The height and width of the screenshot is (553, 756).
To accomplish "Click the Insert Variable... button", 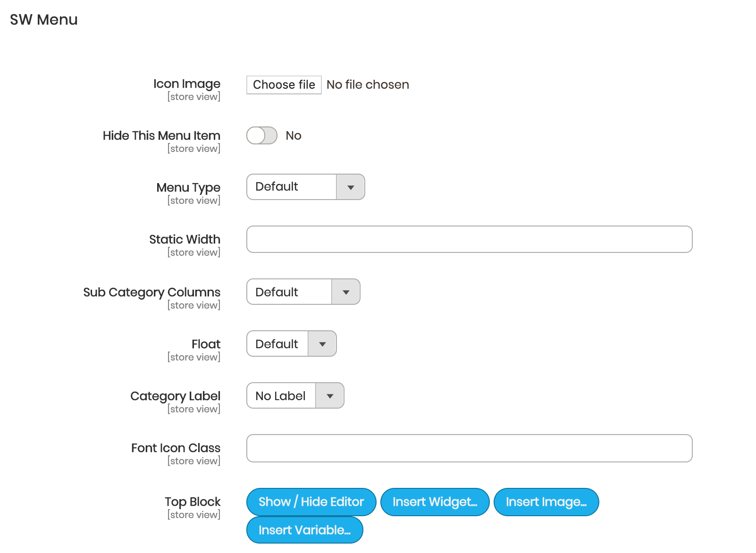I will [305, 530].
